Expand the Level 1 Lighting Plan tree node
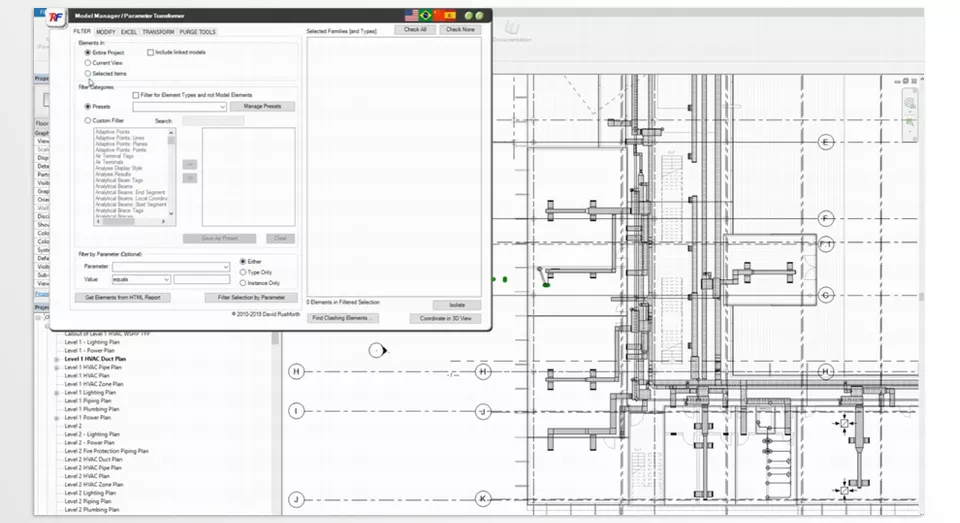 tap(57, 393)
